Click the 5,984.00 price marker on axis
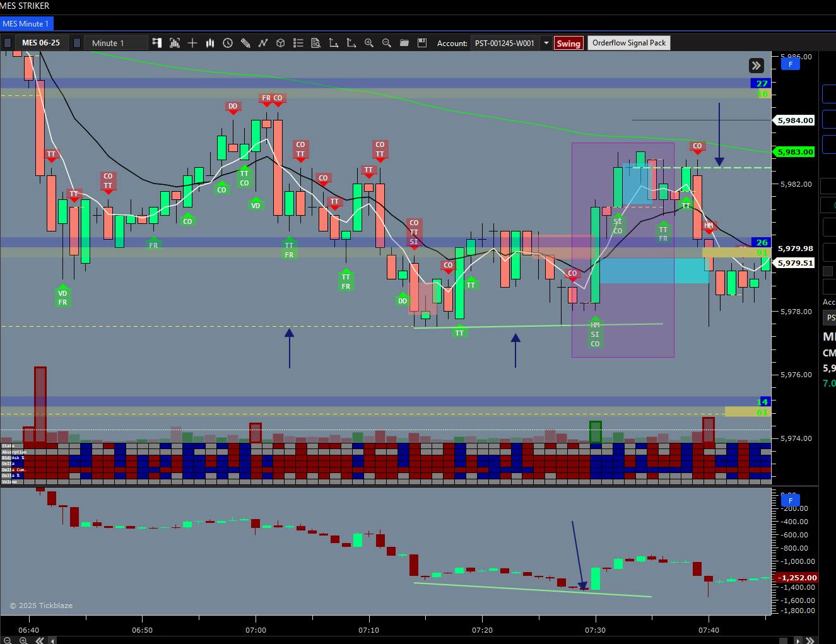This screenshot has width=836, height=644. pyautogui.click(x=795, y=120)
